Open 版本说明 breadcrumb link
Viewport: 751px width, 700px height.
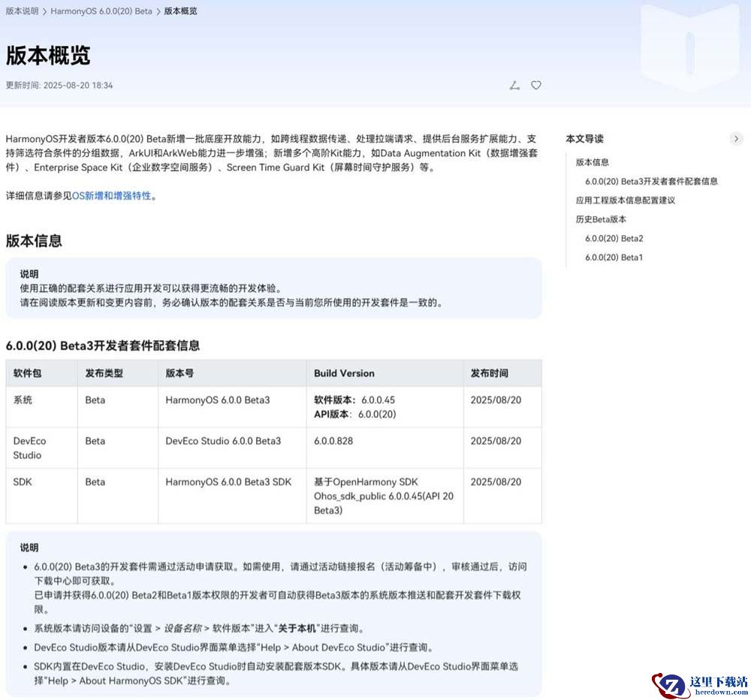click(x=22, y=11)
